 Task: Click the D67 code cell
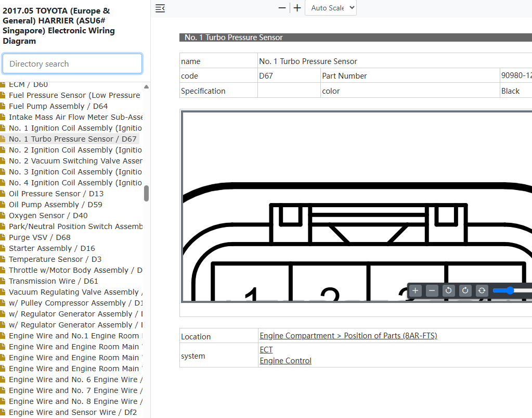pyautogui.click(x=289, y=75)
